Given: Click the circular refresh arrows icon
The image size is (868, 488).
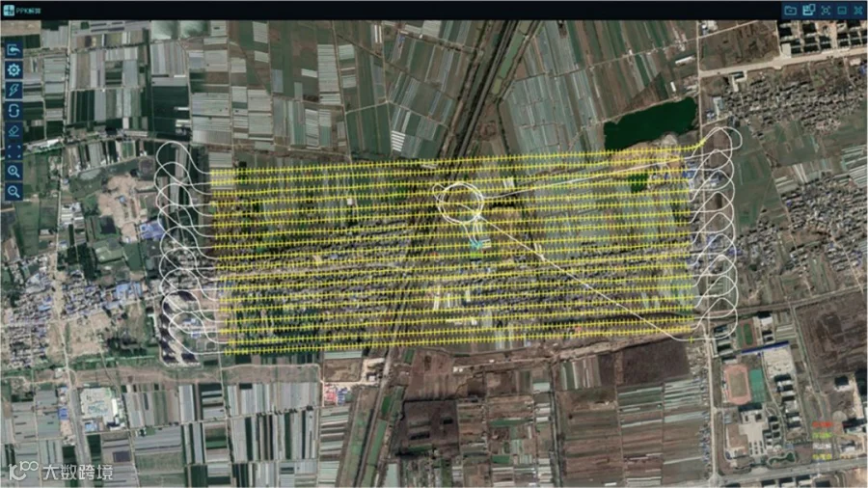Looking at the screenshot, I should click(x=14, y=111).
